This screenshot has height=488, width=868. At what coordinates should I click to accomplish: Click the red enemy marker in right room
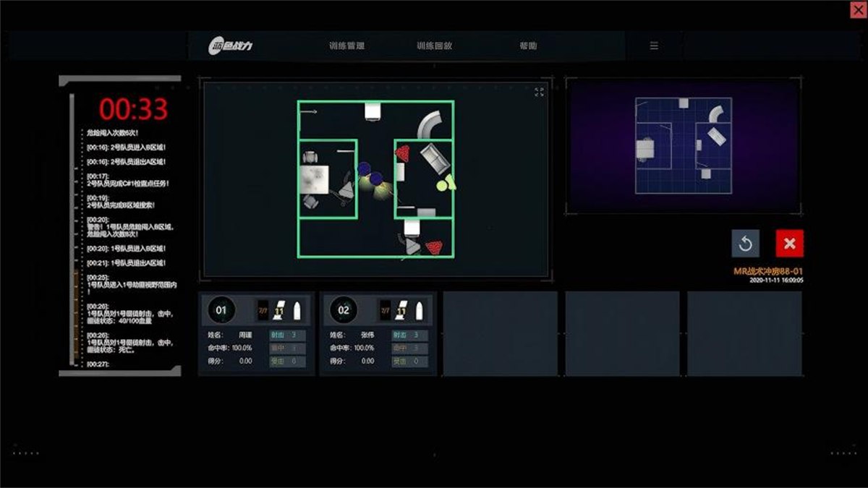[403, 153]
